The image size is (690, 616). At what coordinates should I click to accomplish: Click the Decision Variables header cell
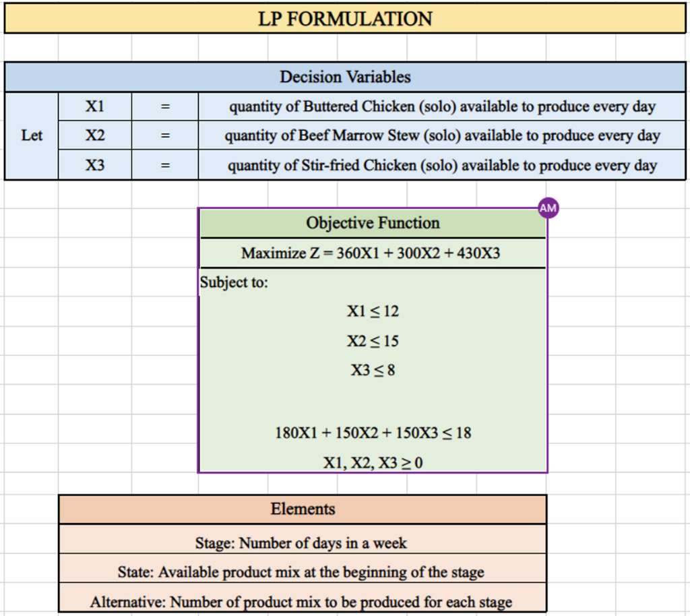(x=345, y=77)
